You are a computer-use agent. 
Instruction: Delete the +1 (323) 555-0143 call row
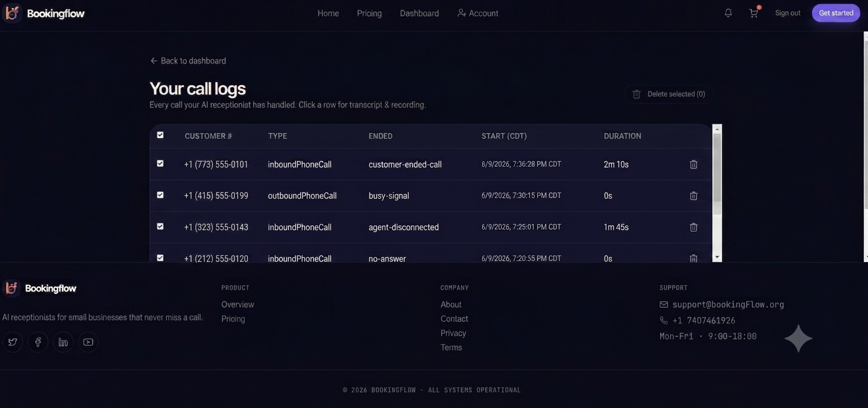[693, 227]
